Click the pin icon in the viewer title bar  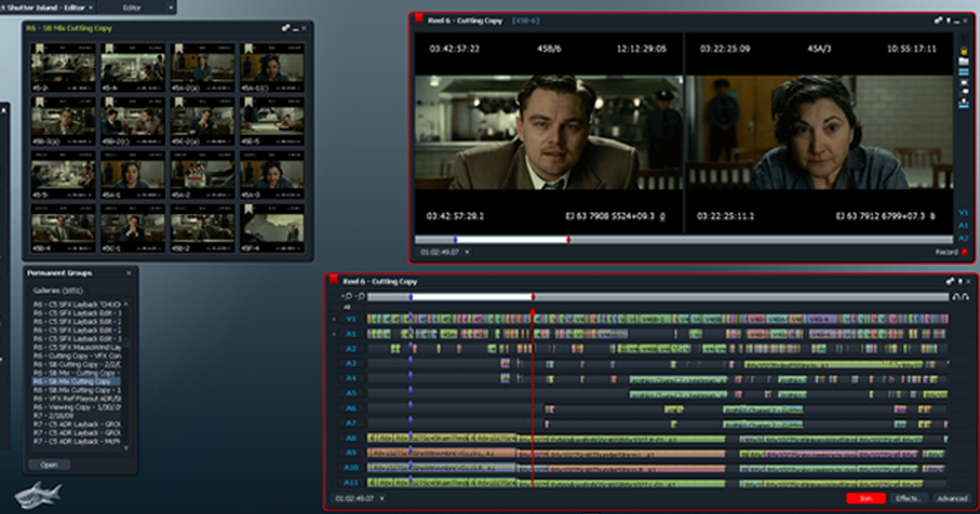[948, 21]
